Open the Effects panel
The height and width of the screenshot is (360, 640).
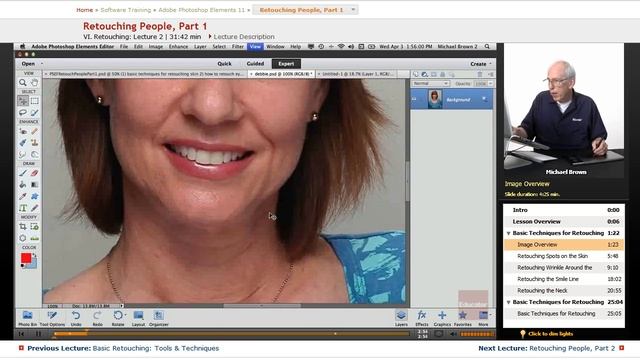pyautogui.click(x=422, y=318)
